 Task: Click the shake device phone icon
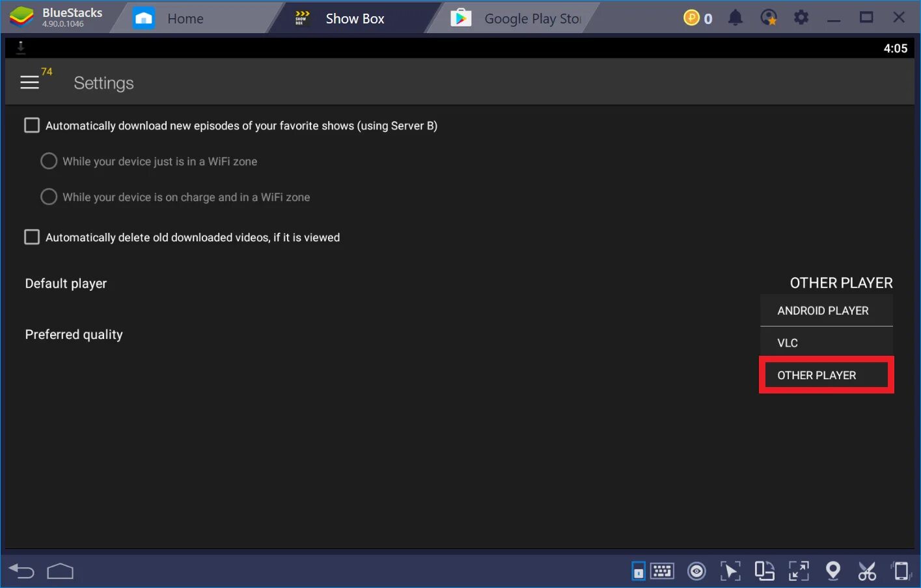click(x=901, y=571)
